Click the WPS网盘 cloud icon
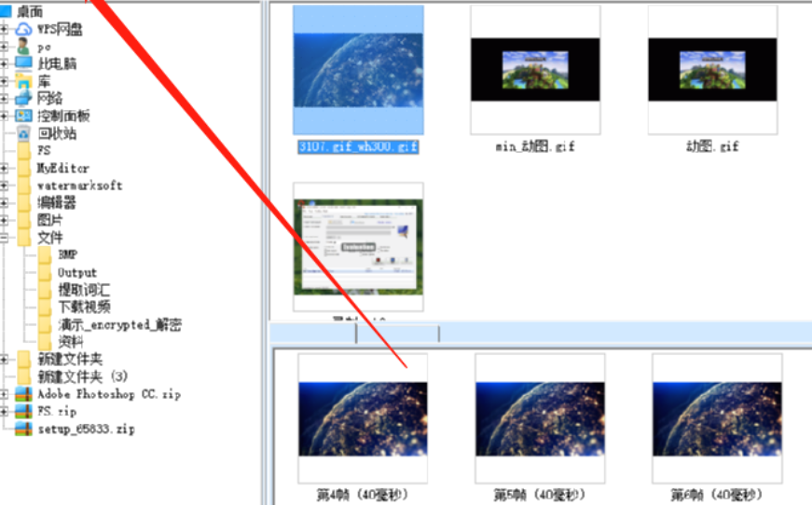The height and width of the screenshot is (505, 812). coord(23,29)
